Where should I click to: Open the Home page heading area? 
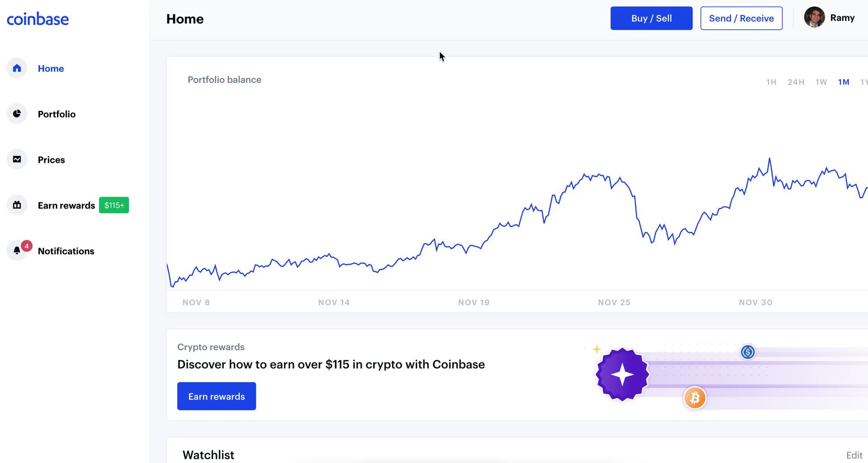click(185, 19)
